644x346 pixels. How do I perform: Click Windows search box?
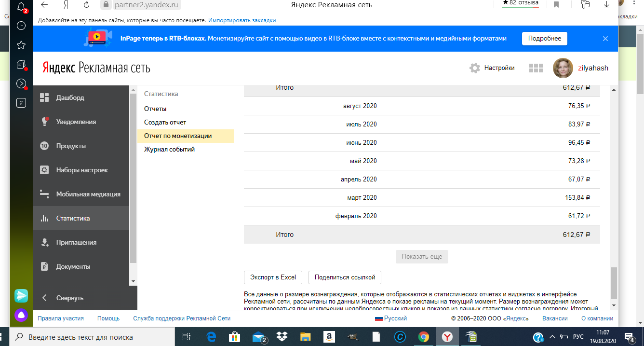pos(93,337)
